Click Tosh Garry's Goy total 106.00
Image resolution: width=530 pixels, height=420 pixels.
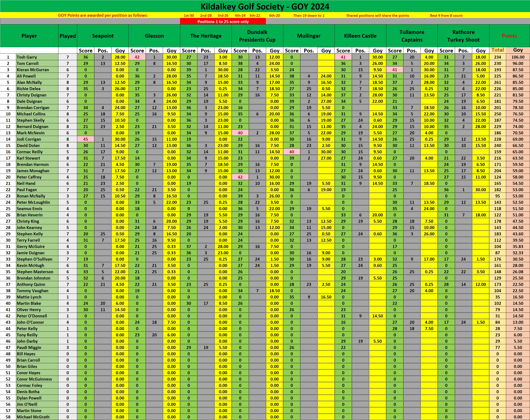[518, 57]
